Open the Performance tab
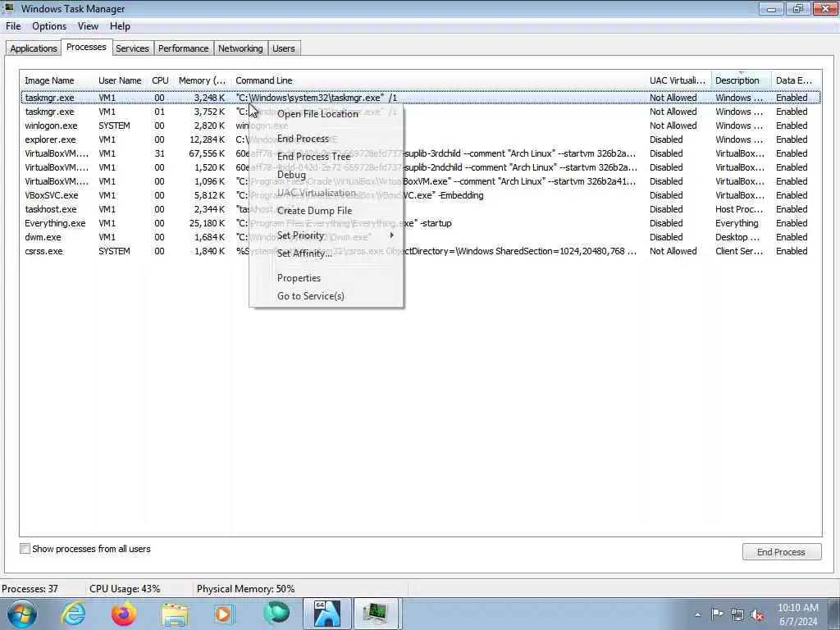This screenshot has height=630, width=840. coord(183,48)
